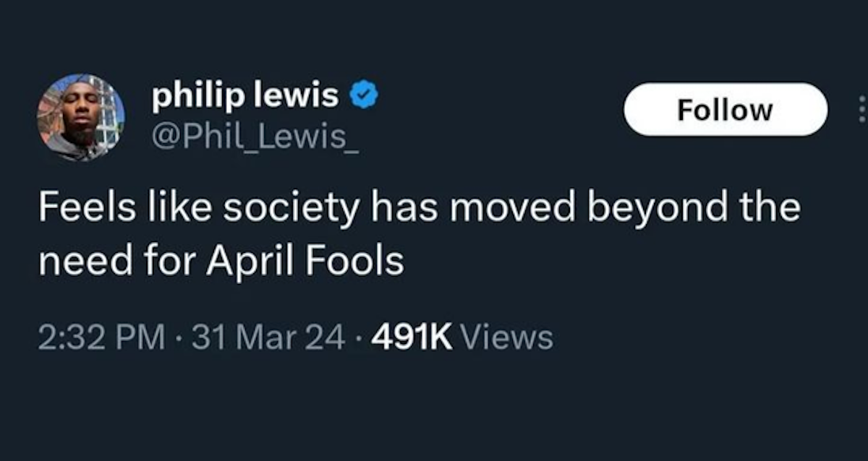Image resolution: width=868 pixels, height=461 pixels.
Task: Click the word Views in post stats
Action: point(507,337)
